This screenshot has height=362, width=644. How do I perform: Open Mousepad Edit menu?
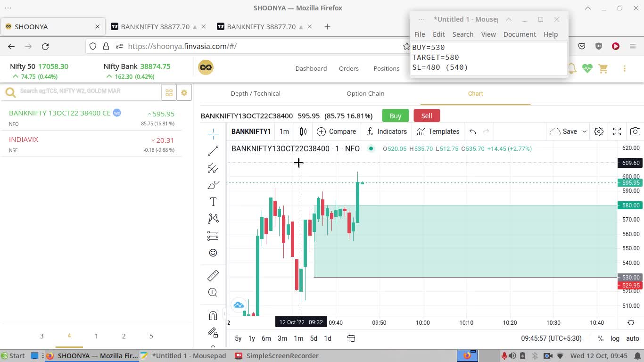coord(439,34)
